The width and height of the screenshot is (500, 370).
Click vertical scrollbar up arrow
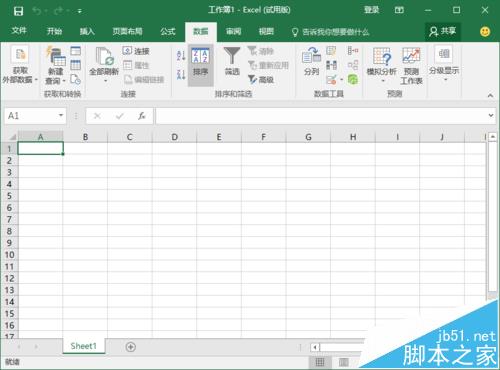pyautogui.click(x=493, y=137)
